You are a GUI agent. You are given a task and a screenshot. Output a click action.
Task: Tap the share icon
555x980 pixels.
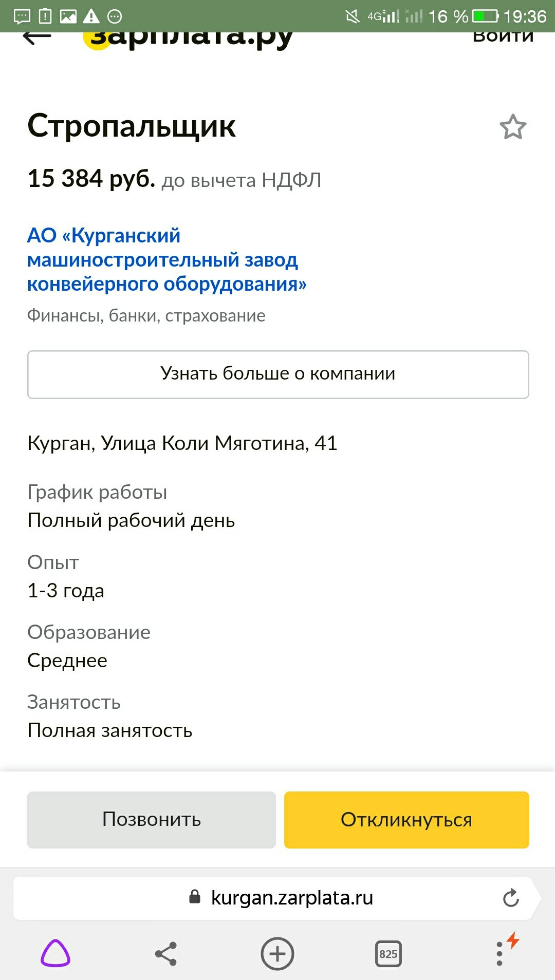pos(166,954)
